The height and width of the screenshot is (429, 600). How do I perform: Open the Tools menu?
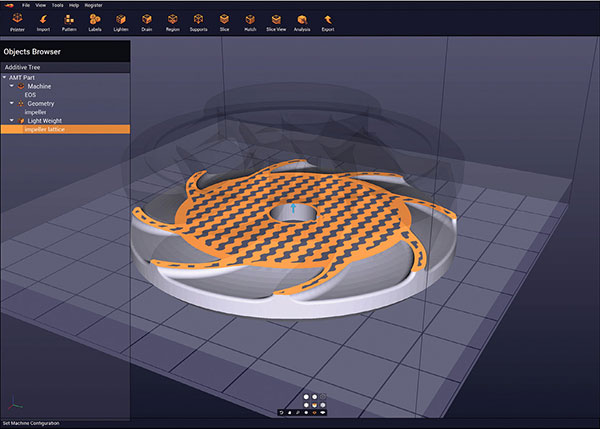pos(57,5)
